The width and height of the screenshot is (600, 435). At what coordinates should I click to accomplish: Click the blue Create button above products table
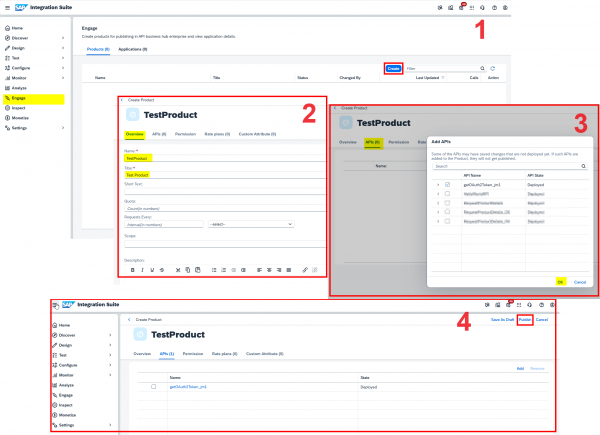pyautogui.click(x=394, y=69)
